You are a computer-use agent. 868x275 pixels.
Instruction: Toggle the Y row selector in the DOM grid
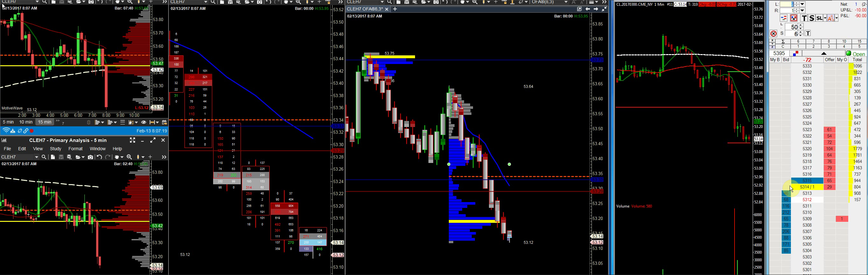[x=772, y=44]
